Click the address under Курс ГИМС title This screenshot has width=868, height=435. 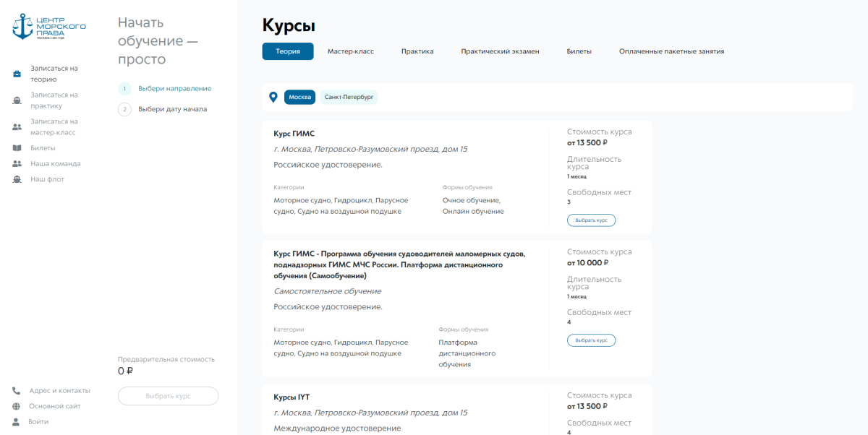point(370,149)
